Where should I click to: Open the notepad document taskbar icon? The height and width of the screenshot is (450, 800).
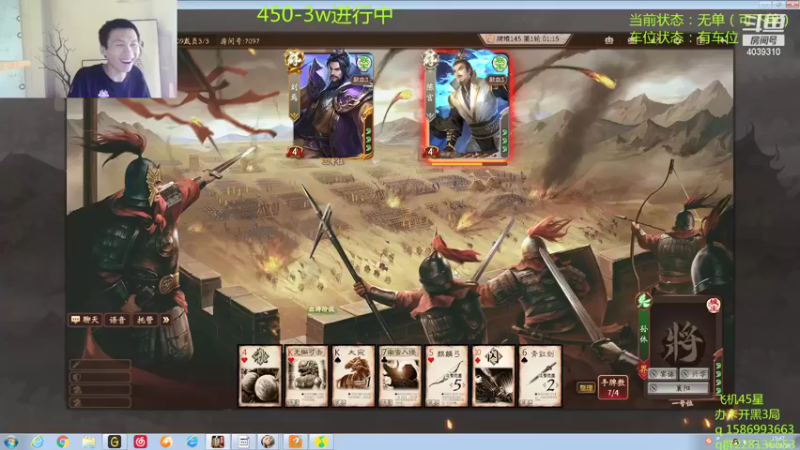click(x=244, y=442)
